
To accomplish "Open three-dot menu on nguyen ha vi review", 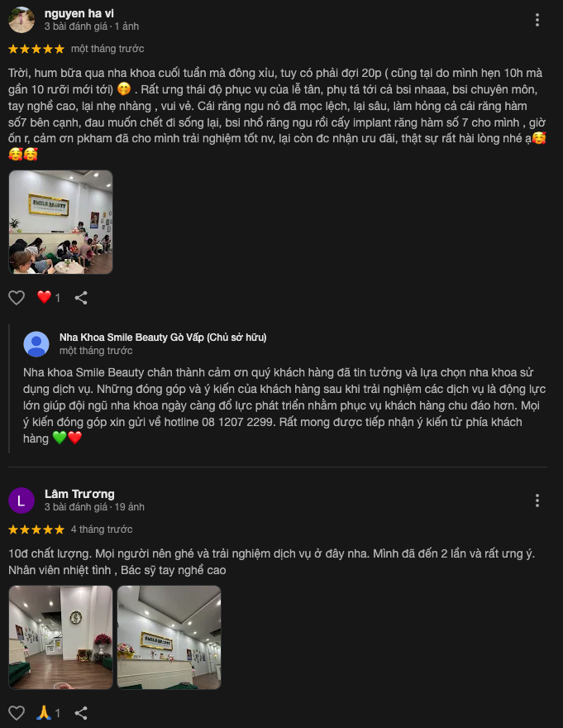I will [537, 20].
